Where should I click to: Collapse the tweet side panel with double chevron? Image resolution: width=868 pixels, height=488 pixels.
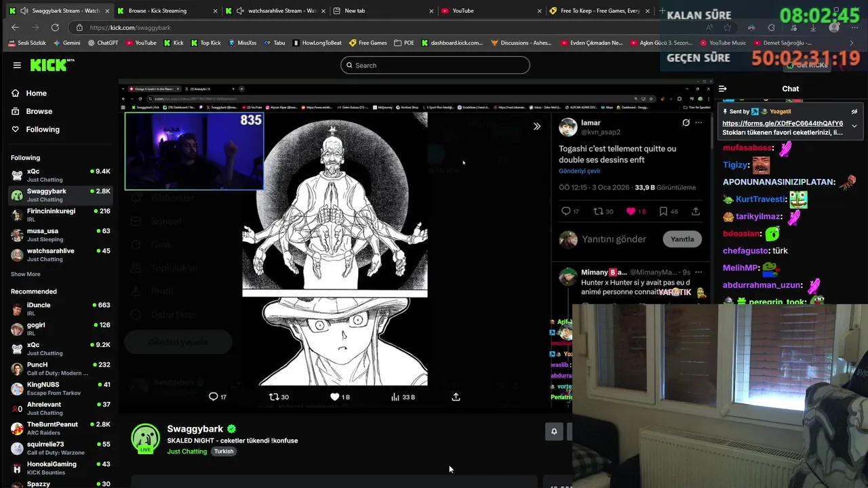tap(537, 126)
